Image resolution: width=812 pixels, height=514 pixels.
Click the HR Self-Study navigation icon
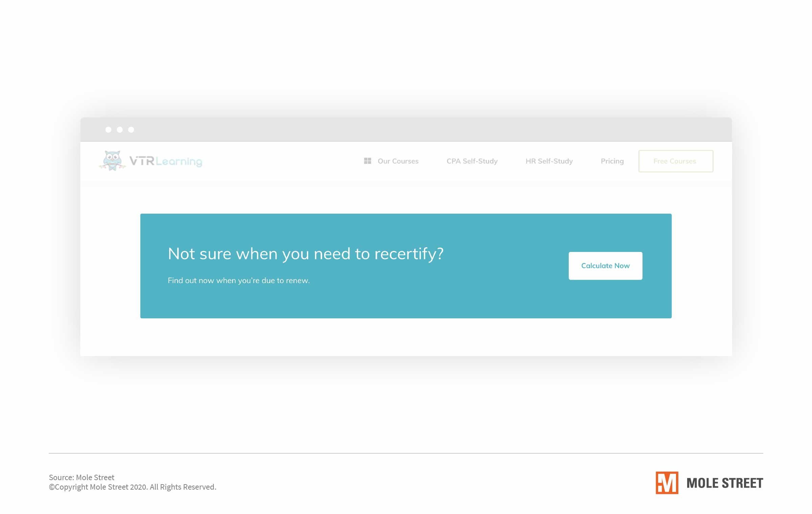click(x=549, y=160)
